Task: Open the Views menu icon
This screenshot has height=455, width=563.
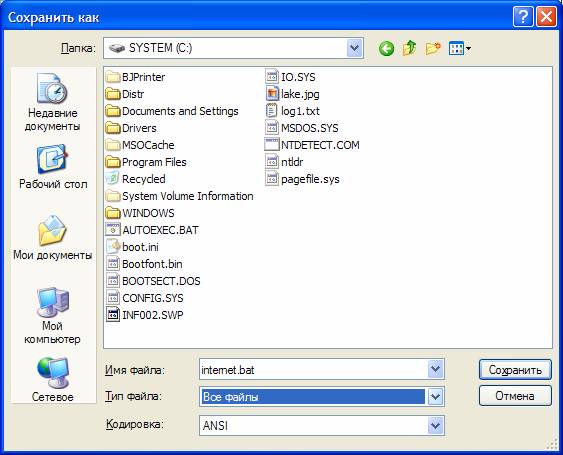Action: click(460, 48)
